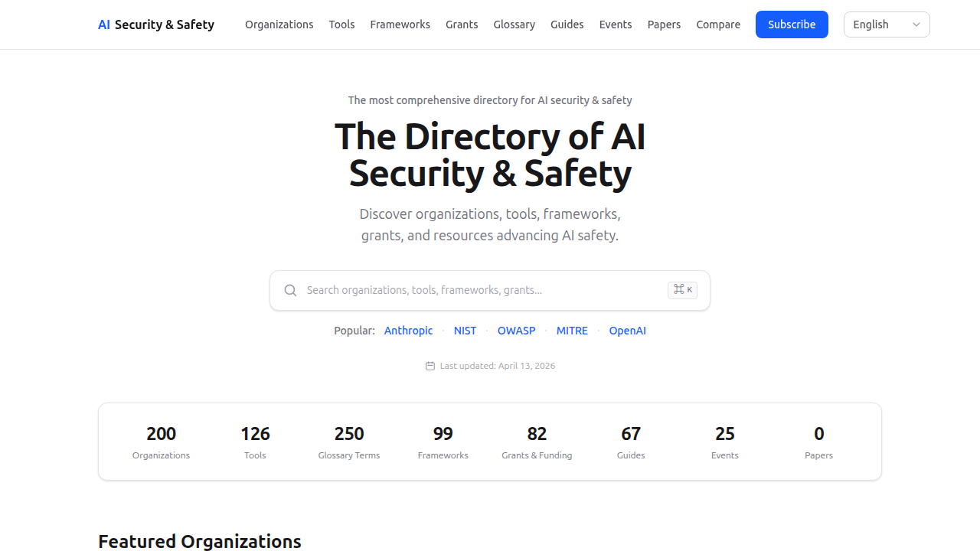The height and width of the screenshot is (551, 980).
Task: Select the 0 Papers stat
Action: 819,442
